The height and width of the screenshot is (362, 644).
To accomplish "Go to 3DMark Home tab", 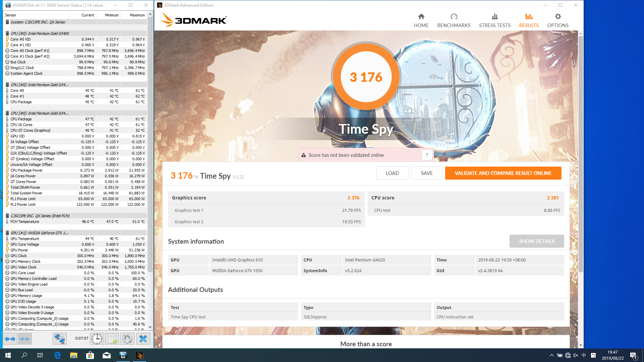I will 421,20.
